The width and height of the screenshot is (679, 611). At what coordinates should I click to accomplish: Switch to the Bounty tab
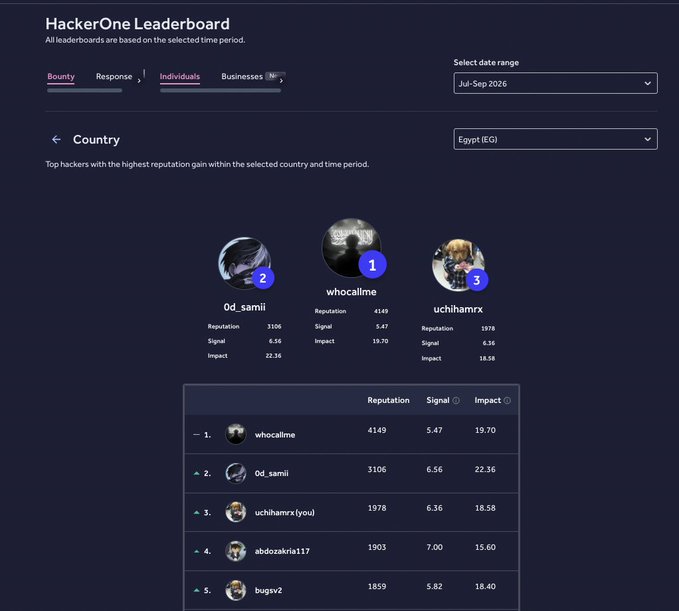pos(61,76)
